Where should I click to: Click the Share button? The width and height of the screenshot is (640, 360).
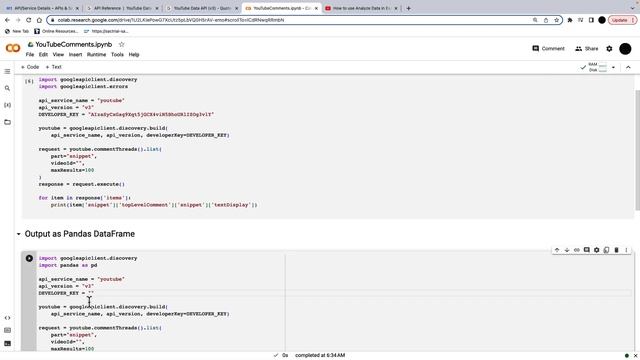587,49
